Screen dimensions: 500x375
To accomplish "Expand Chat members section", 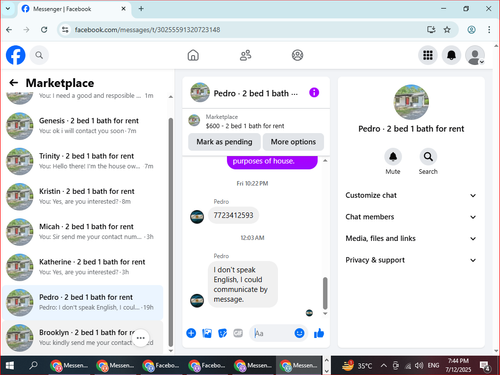I will coord(411,217).
